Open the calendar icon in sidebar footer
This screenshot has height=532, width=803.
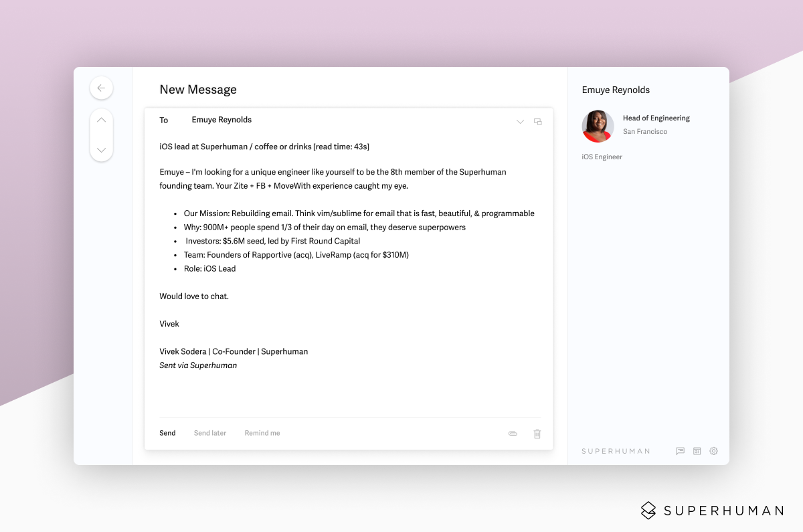tap(697, 451)
